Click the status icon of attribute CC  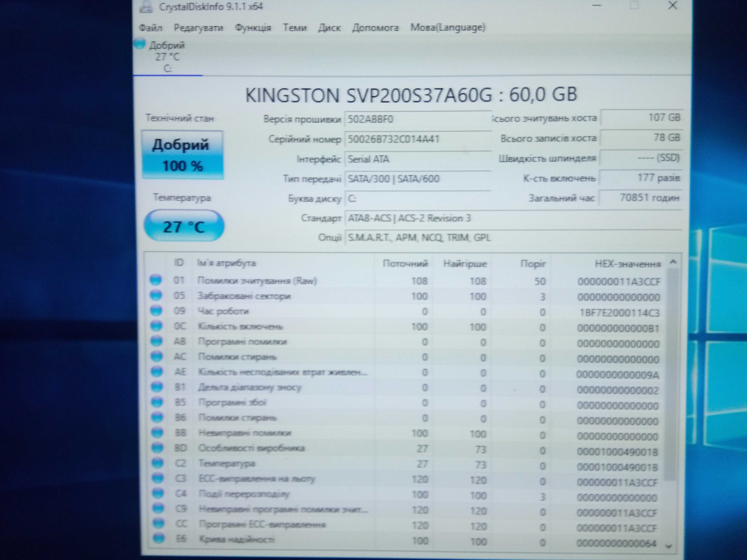point(158,523)
